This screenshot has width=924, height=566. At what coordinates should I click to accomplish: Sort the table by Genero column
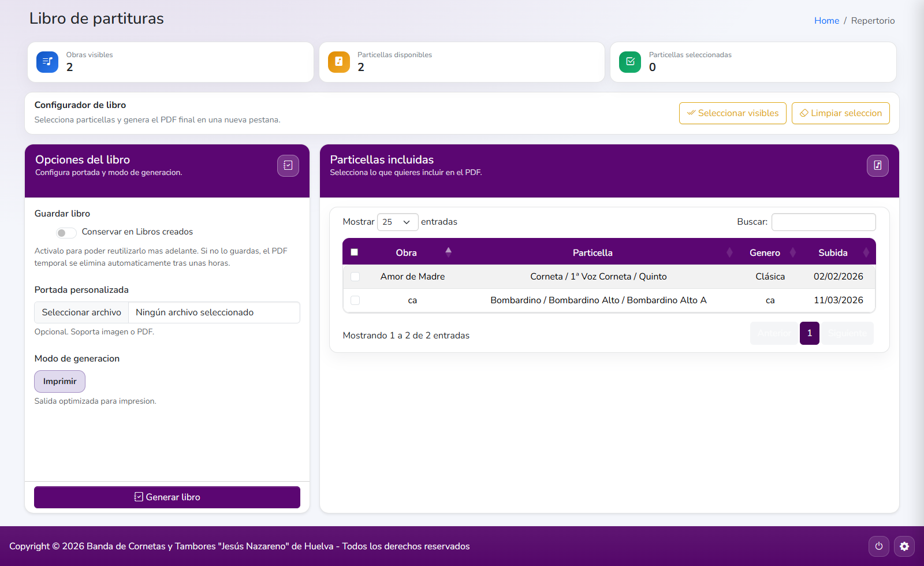coord(765,252)
